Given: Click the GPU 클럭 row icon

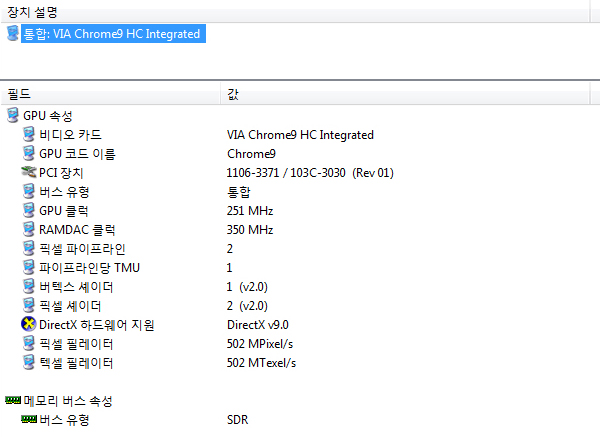Looking at the screenshot, I should pyautogui.click(x=29, y=211).
